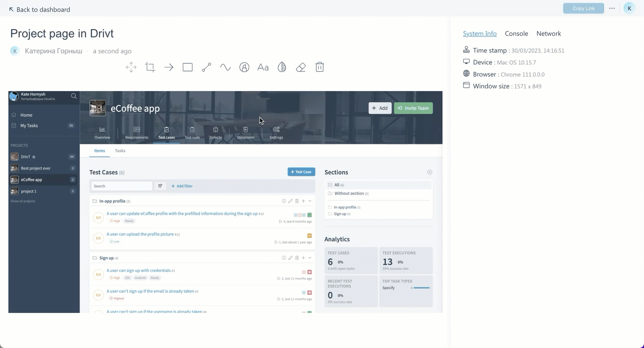Select the Blur droplet tool
Image resolution: width=644 pixels, height=348 pixels.
pos(282,67)
